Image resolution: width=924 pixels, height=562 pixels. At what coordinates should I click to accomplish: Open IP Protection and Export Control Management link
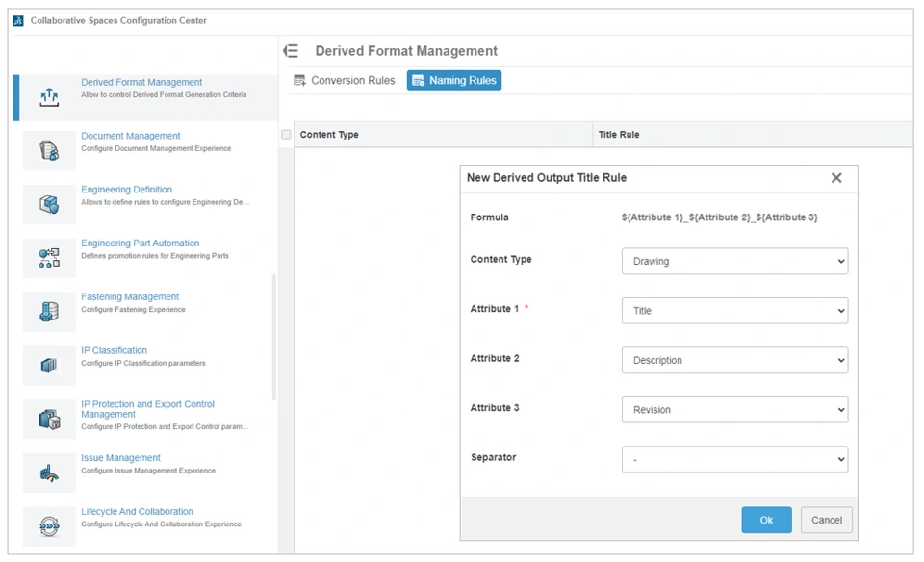pos(147,409)
